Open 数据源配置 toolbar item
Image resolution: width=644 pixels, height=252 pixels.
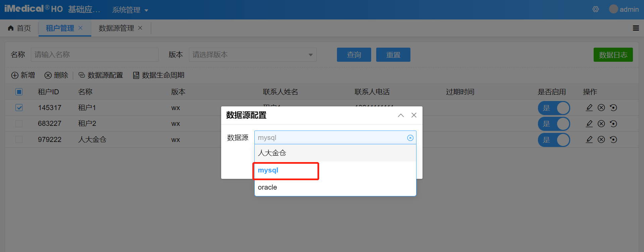[x=101, y=75]
